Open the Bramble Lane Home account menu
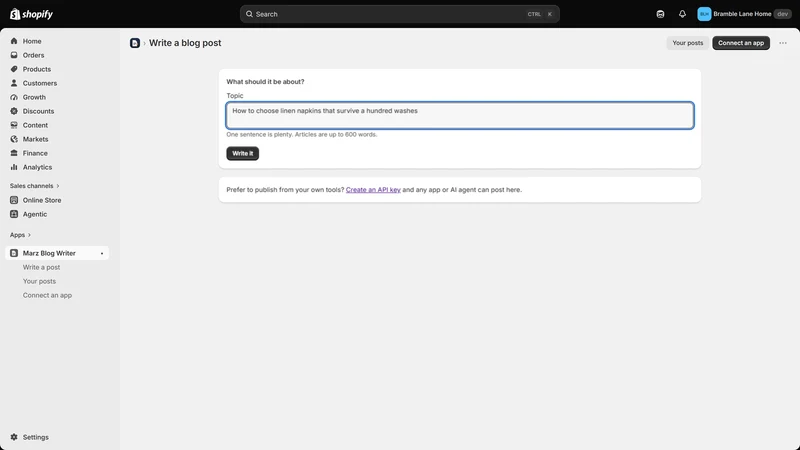 pos(744,14)
